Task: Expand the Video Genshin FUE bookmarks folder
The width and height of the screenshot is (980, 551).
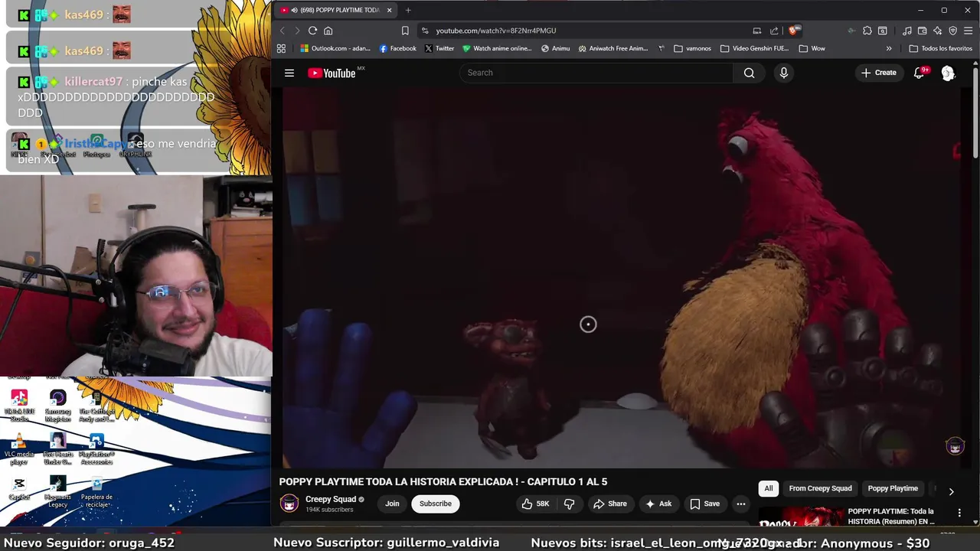Action: point(754,48)
